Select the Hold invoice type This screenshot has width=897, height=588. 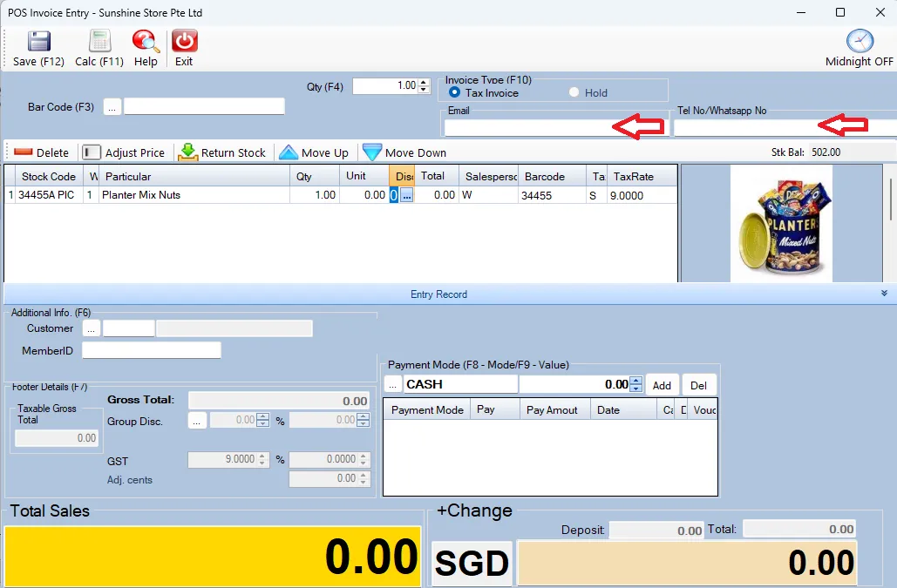point(574,92)
